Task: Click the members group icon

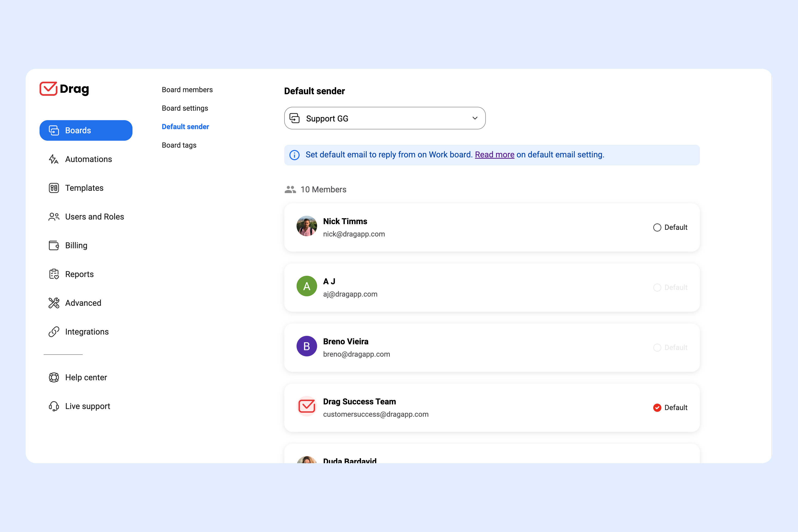Action: point(290,189)
